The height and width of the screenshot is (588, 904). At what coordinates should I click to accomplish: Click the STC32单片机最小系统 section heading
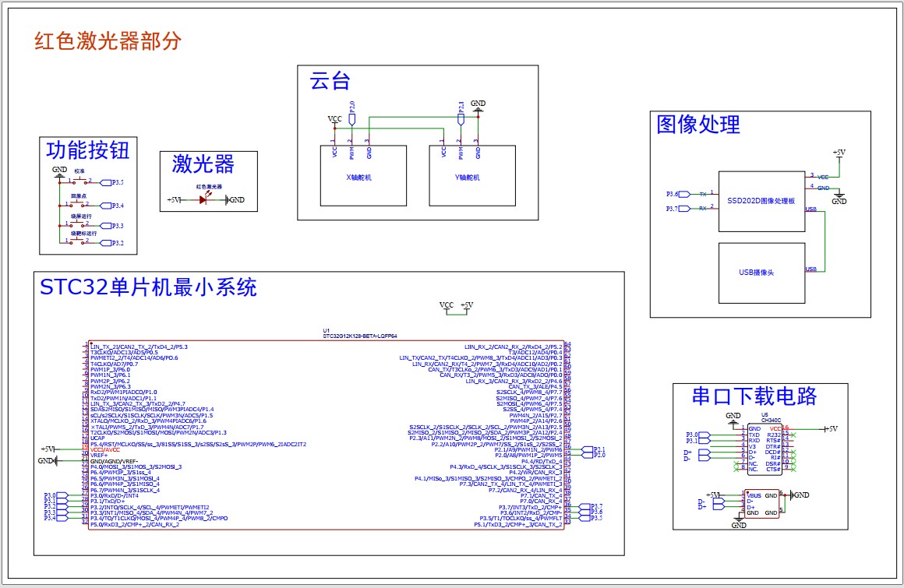(148, 287)
